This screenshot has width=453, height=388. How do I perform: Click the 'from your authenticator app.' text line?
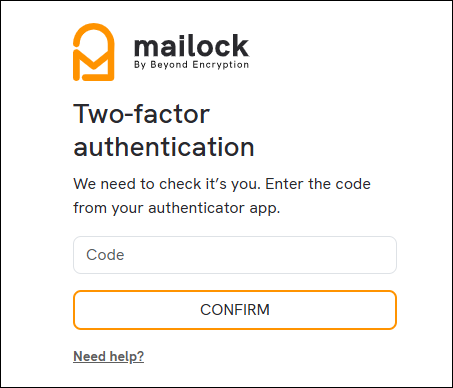177,208
